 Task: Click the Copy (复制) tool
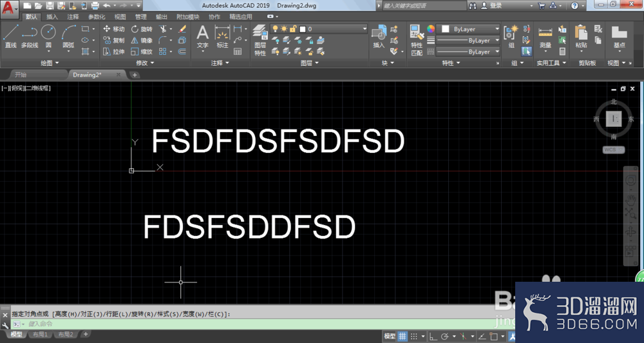click(113, 41)
